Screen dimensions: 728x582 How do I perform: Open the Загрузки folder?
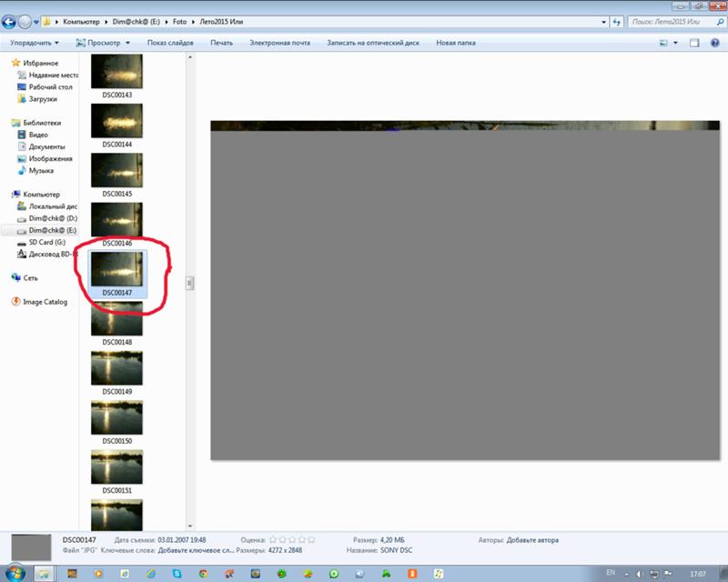click(37, 99)
